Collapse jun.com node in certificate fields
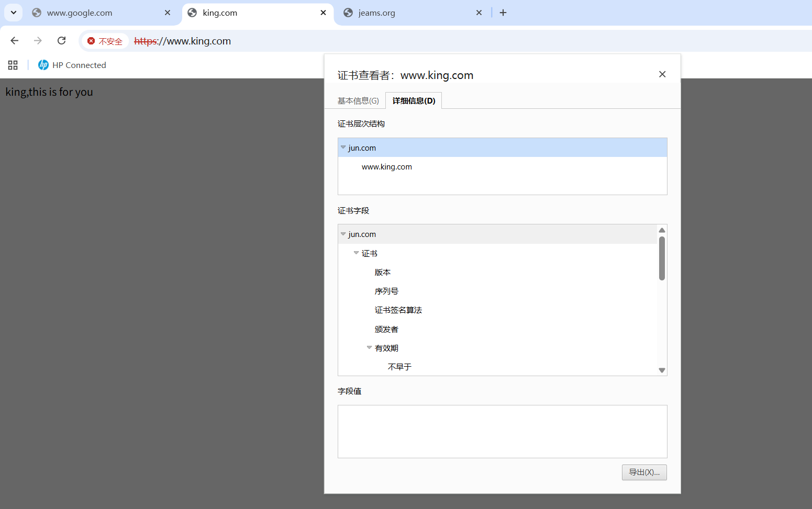812x509 pixels. (343, 233)
